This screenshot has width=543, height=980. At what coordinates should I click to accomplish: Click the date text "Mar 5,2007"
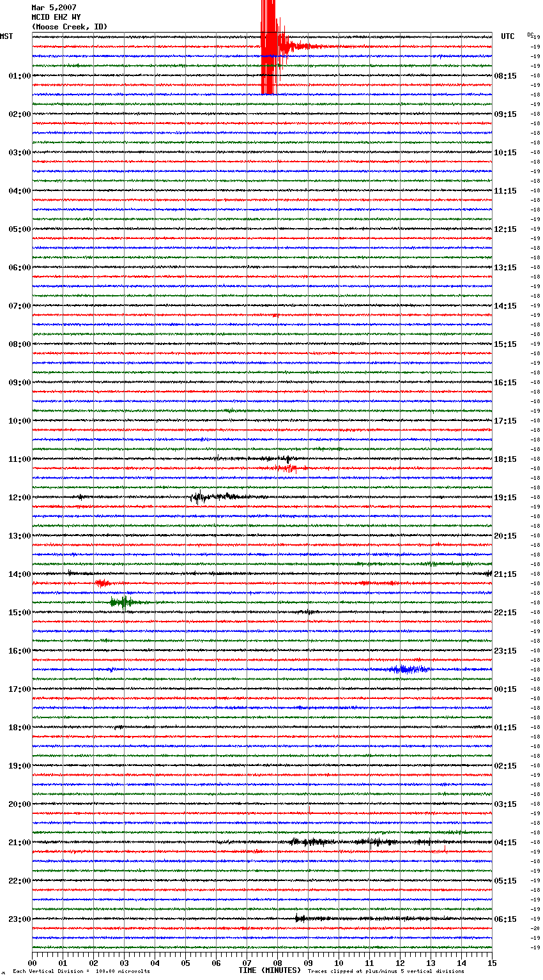(x=54, y=8)
